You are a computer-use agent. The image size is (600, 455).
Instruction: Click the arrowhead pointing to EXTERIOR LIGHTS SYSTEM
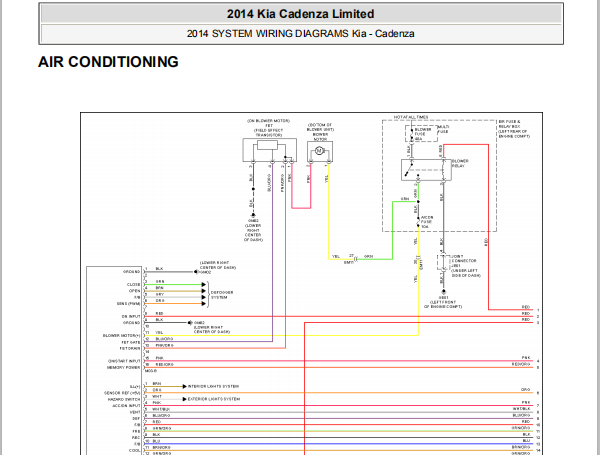pos(184,399)
